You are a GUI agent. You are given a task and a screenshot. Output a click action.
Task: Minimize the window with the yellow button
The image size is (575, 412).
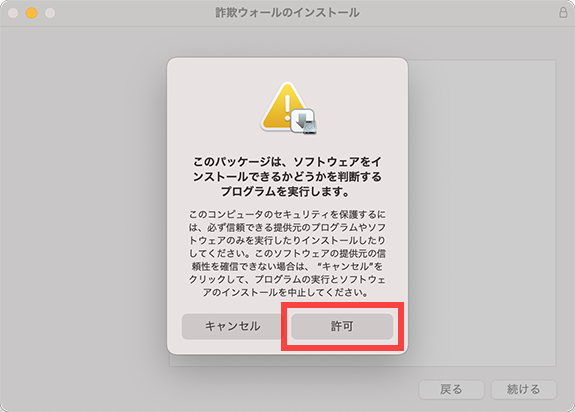[x=32, y=13]
